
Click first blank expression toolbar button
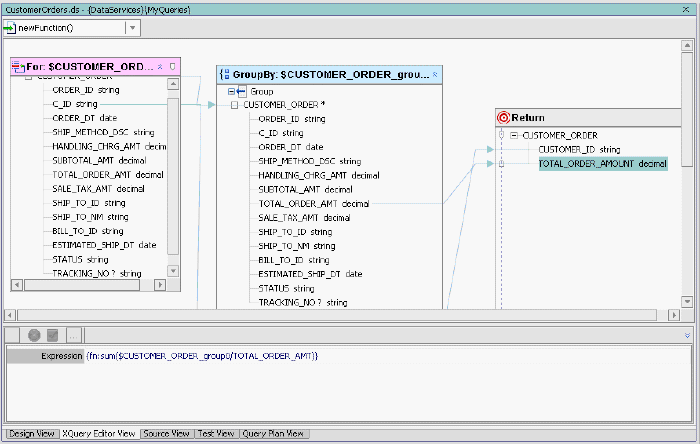12,335
